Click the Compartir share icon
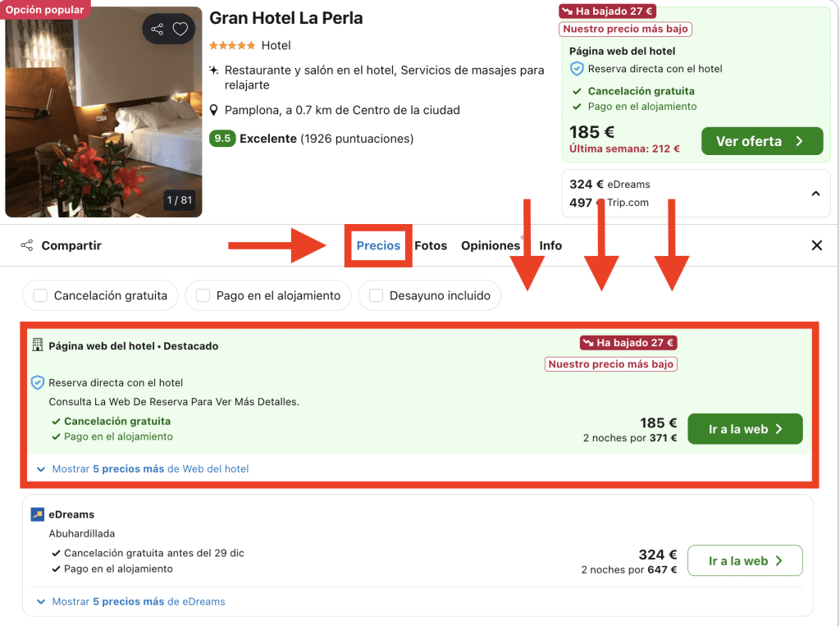 point(27,245)
